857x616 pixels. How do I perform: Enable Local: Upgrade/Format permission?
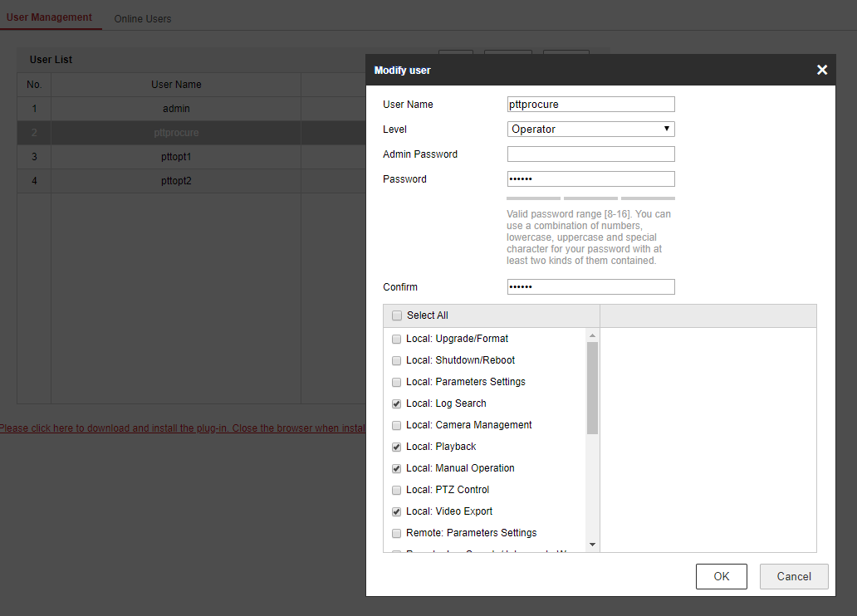[x=397, y=339]
